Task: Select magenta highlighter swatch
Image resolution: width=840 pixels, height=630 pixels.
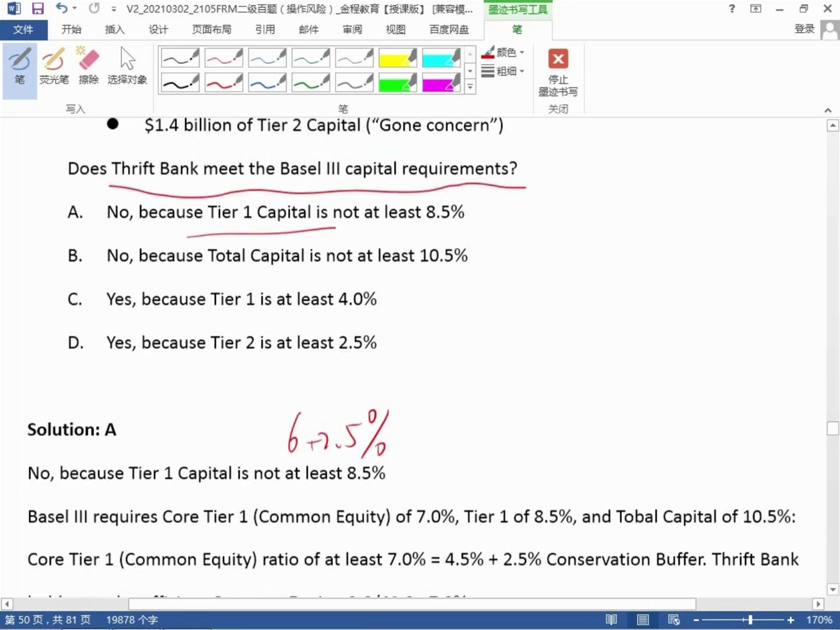Action: (x=441, y=83)
